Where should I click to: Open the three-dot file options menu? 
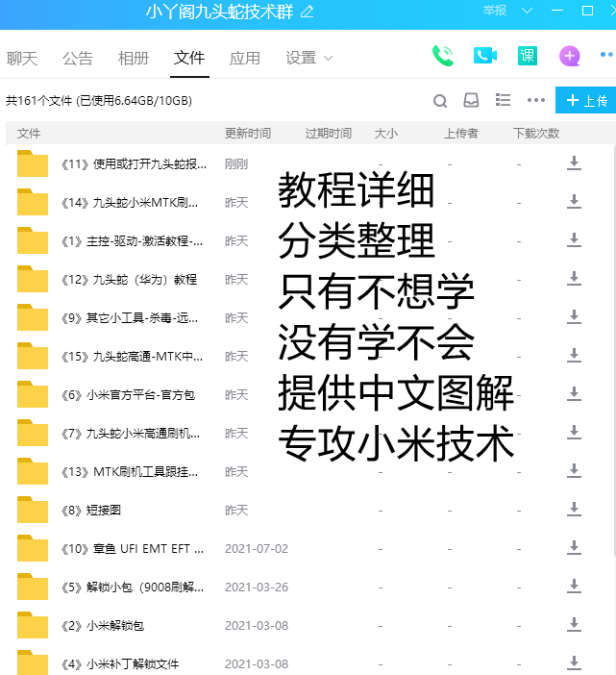[536, 100]
